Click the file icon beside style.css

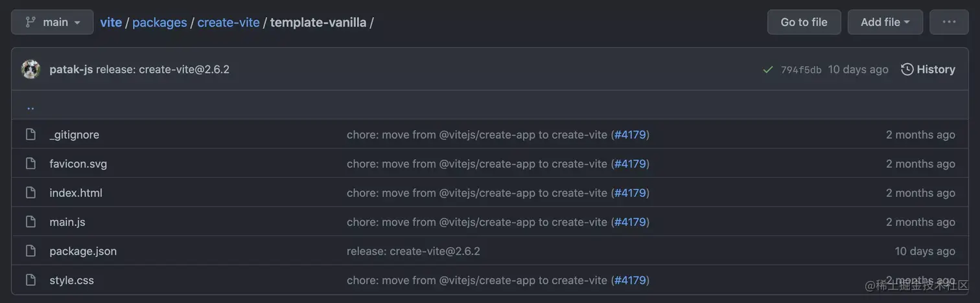click(30, 280)
